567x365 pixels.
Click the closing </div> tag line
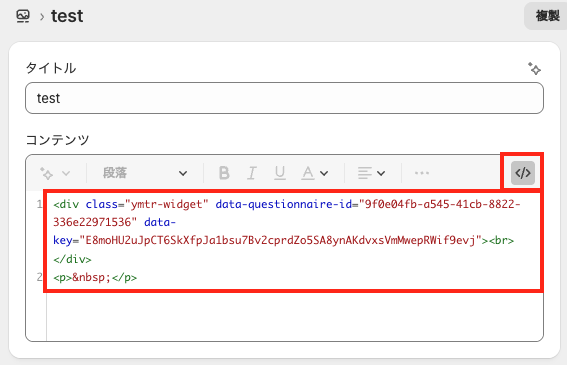coord(72,259)
